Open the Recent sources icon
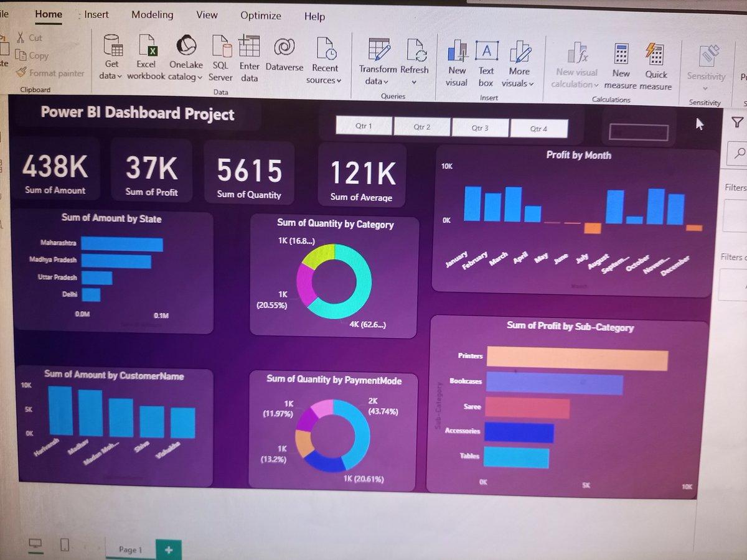 tap(326, 49)
